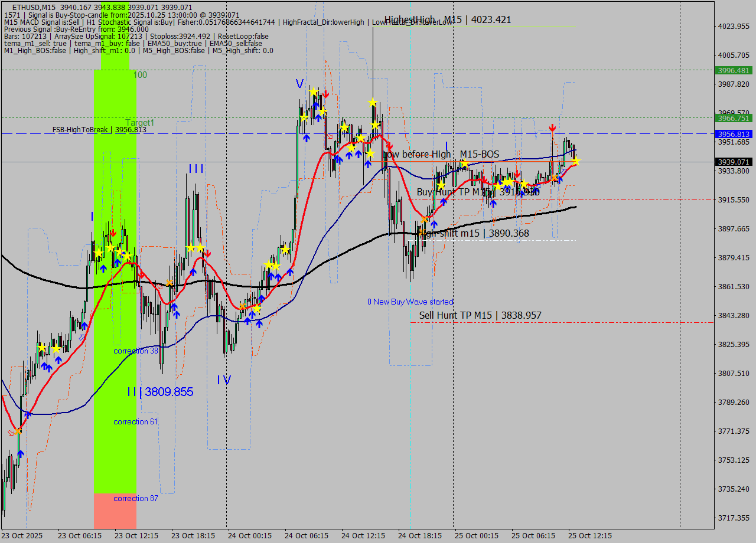The width and height of the screenshot is (756, 543).
Task: Click the red down arrow above the 25 Oct 12:15 candles
Action: pyautogui.click(x=553, y=127)
